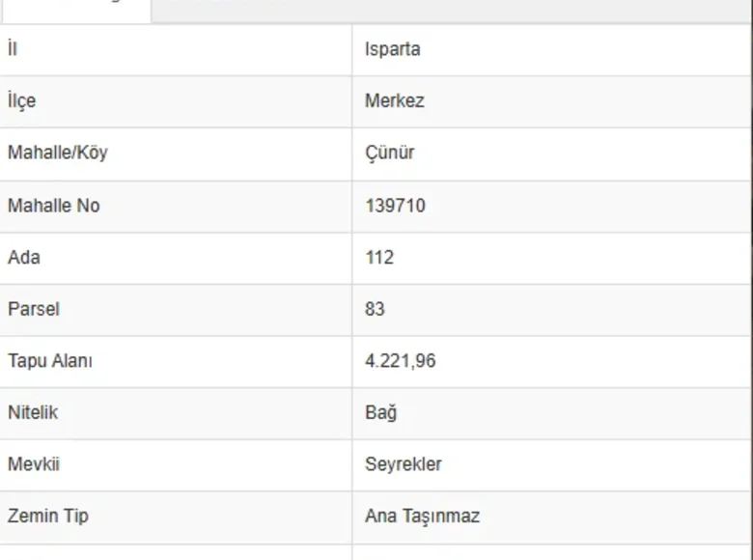The image size is (753, 560).
Task: Select the 4.221,96 area value
Action: (x=400, y=361)
